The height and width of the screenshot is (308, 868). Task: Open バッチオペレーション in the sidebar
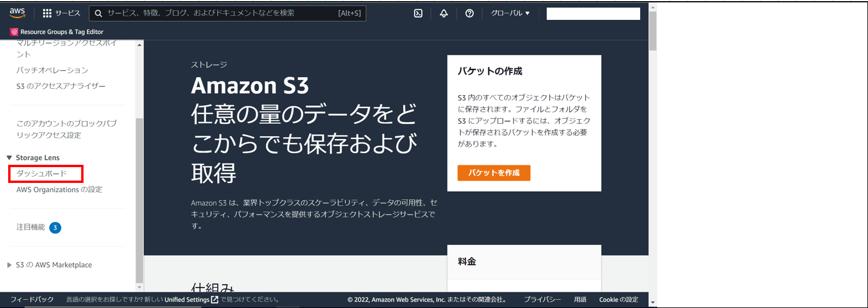pyautogui.click(x=53, y=70)
